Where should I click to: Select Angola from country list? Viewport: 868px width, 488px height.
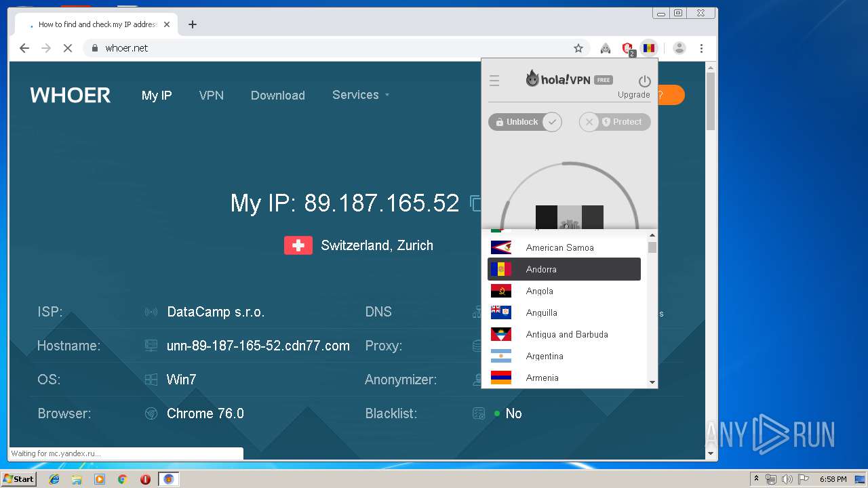(x=564, y=291)
